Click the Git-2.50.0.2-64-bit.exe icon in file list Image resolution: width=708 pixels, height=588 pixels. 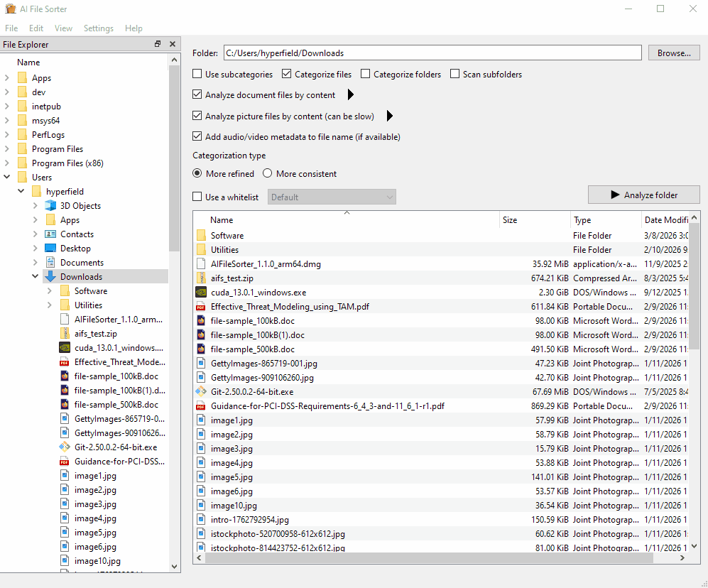(201, 392)
